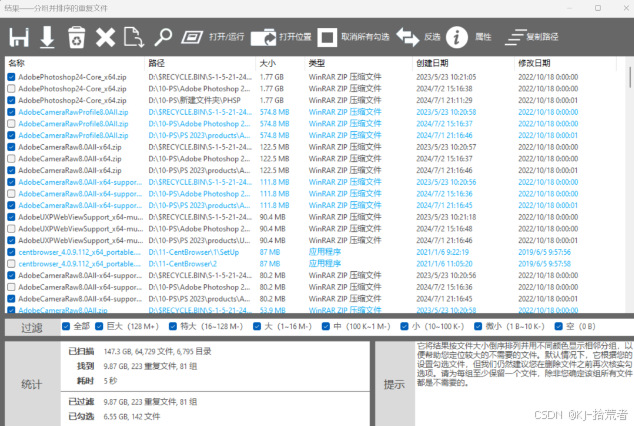
Task: Click the 打开位置 folder arrow icon
Action: click(x=263, y=38)
